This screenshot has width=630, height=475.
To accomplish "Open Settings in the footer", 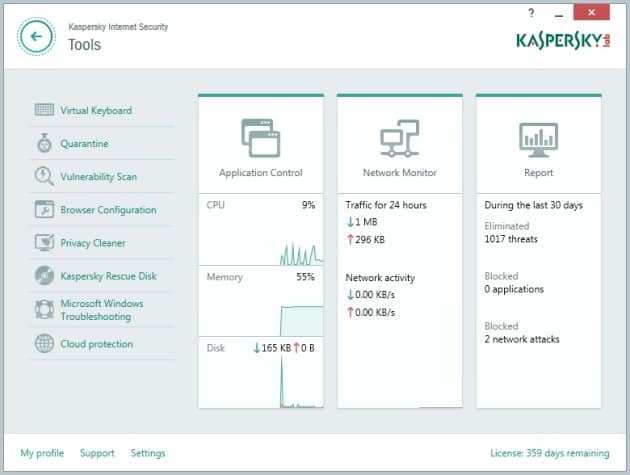I will [x=148, y=453].
